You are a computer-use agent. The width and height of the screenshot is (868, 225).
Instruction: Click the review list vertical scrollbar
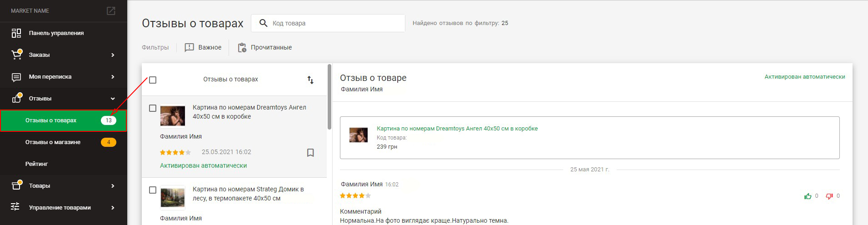[329, 97]
